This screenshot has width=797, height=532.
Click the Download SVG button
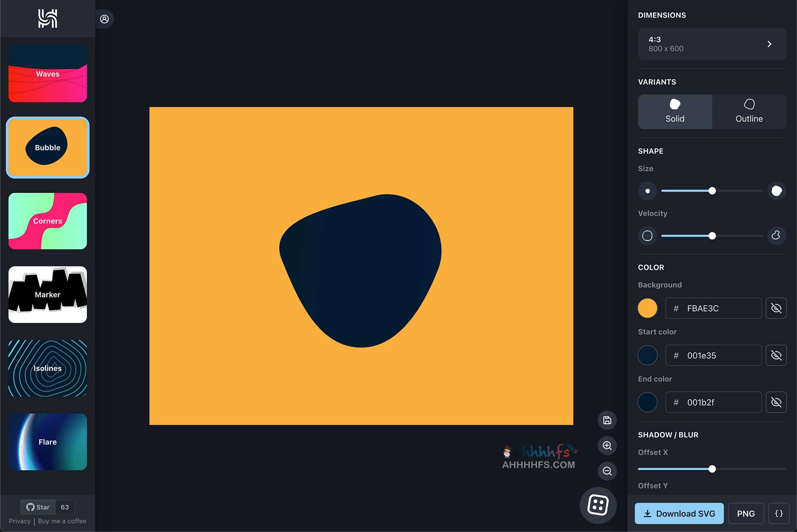[679, 513]
